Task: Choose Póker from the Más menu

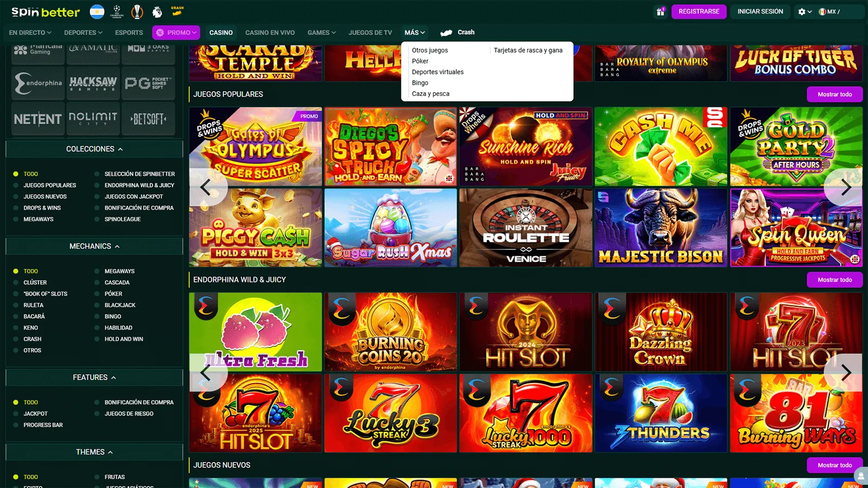Action: 420,61
